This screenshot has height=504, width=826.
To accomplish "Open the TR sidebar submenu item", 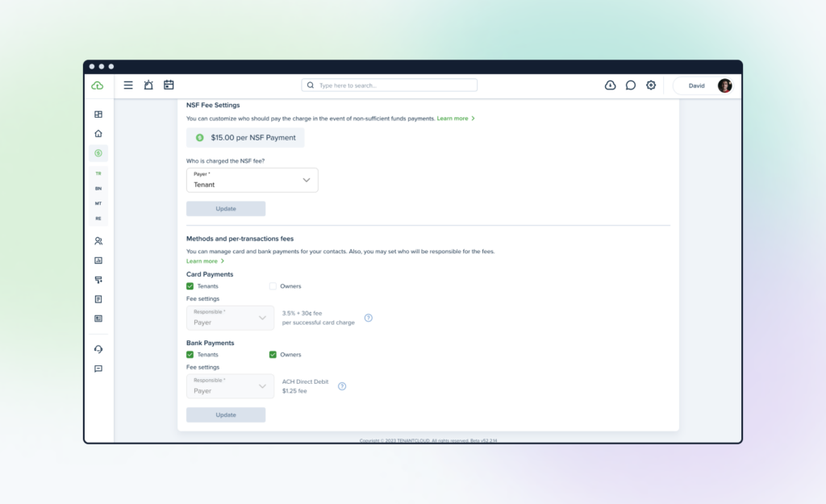I will pyautogui.click(x=98, y=173).
